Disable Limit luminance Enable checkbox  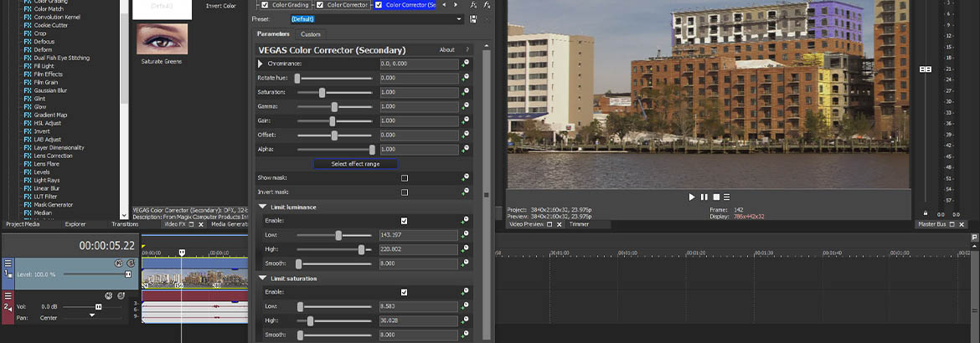(x=405, y=221)
